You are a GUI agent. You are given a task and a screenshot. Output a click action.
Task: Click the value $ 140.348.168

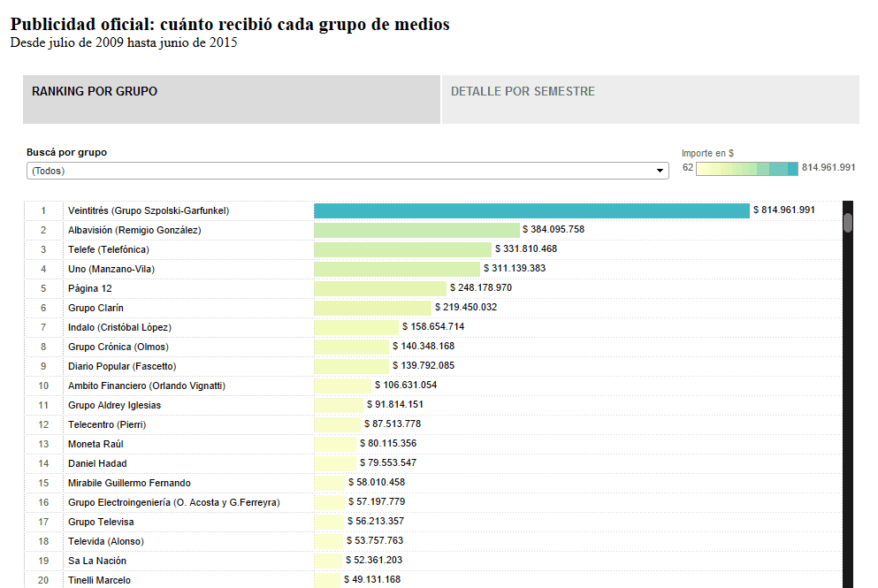(424, 346)
